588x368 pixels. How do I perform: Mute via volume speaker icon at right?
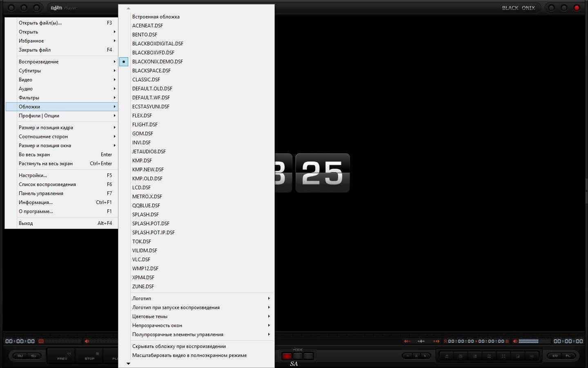[x=515, y=341]
